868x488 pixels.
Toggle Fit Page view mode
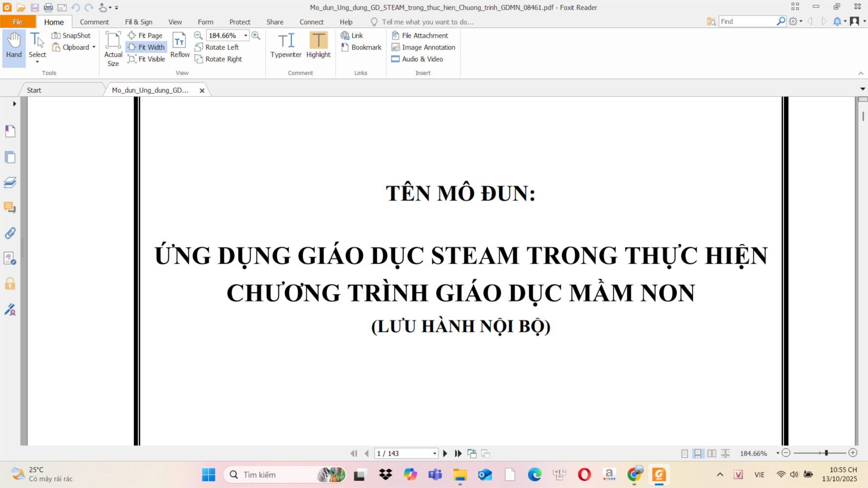tap(145, 36)
